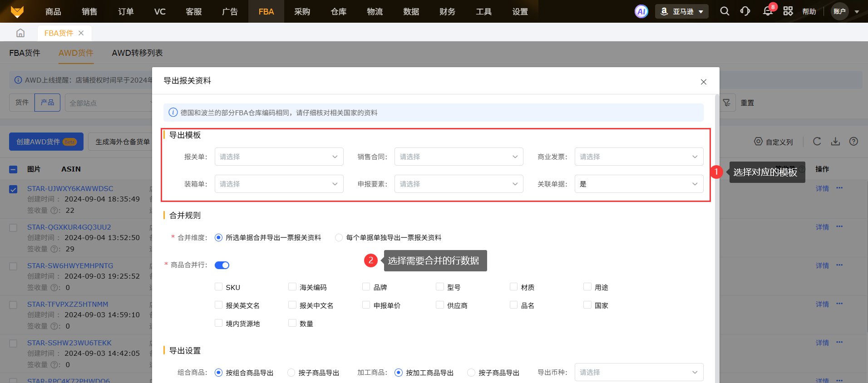The height and width of the screenshot is (383, 868).
Task: Expand the 商业发票 dropdown
Action: tap(639, 157)
